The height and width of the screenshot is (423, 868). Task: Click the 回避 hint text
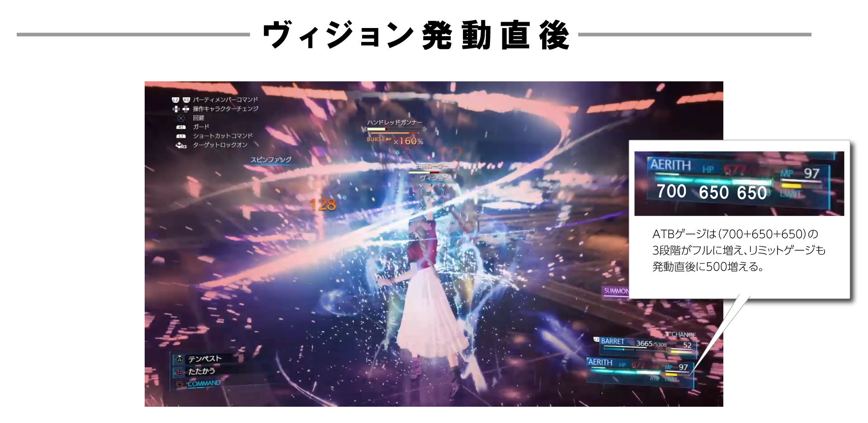[198, 118]
